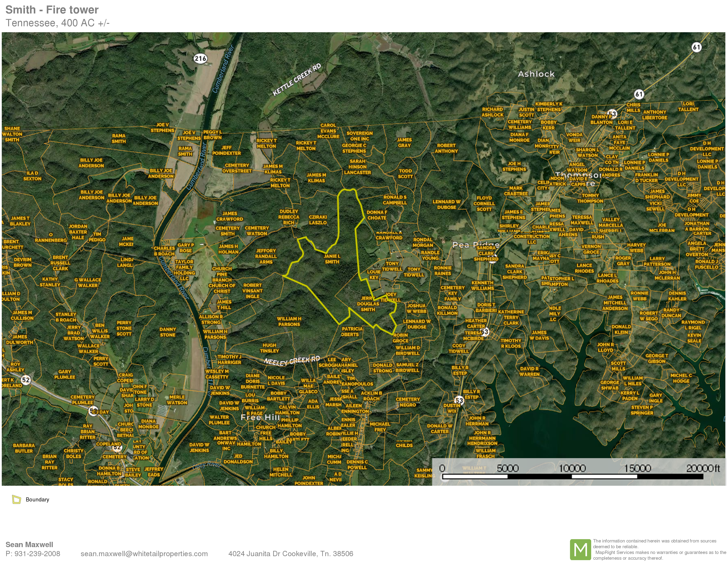Click the Highway 52 route shield

click(26, 380)
